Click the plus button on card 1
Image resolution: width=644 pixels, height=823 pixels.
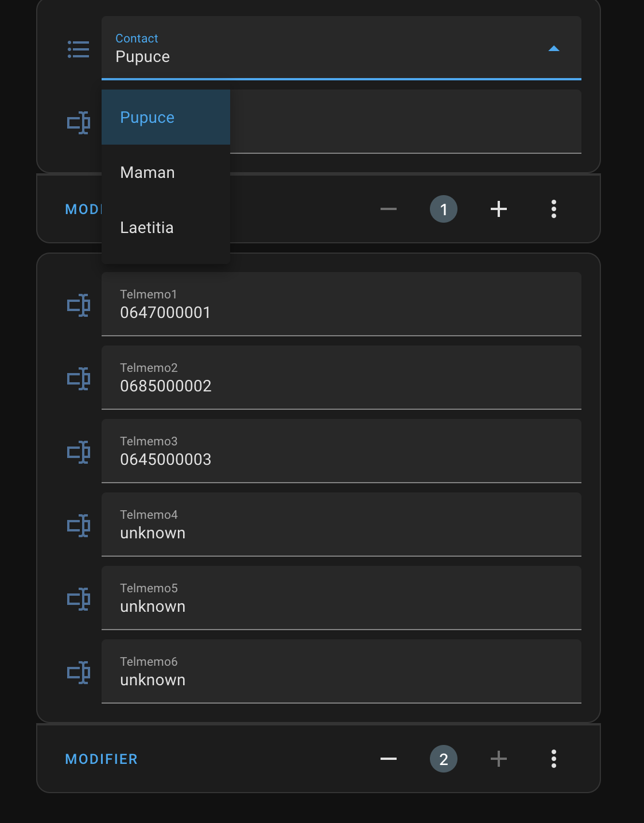498,209
